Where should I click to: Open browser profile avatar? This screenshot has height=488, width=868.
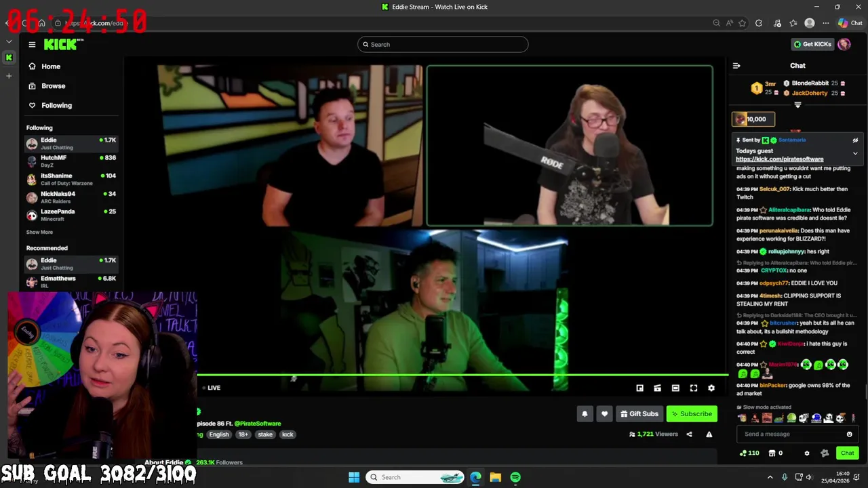809,23
